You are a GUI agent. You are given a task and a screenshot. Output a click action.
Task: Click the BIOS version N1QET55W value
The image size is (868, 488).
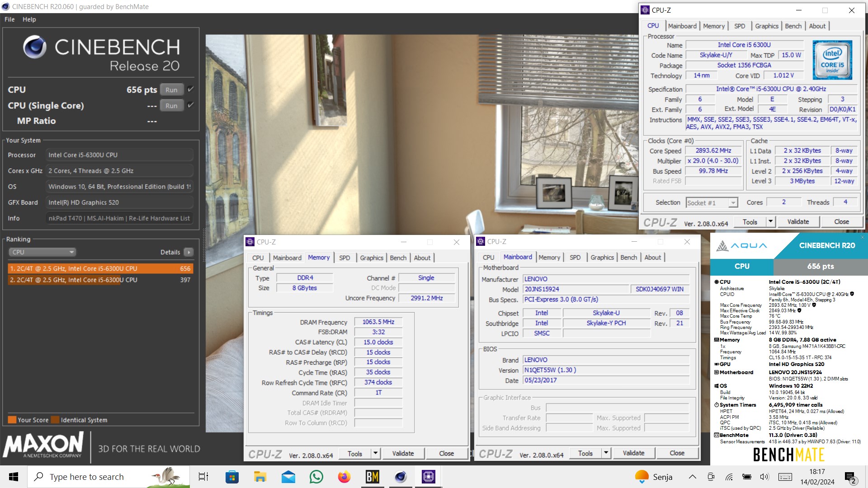[x=606, y=370]
